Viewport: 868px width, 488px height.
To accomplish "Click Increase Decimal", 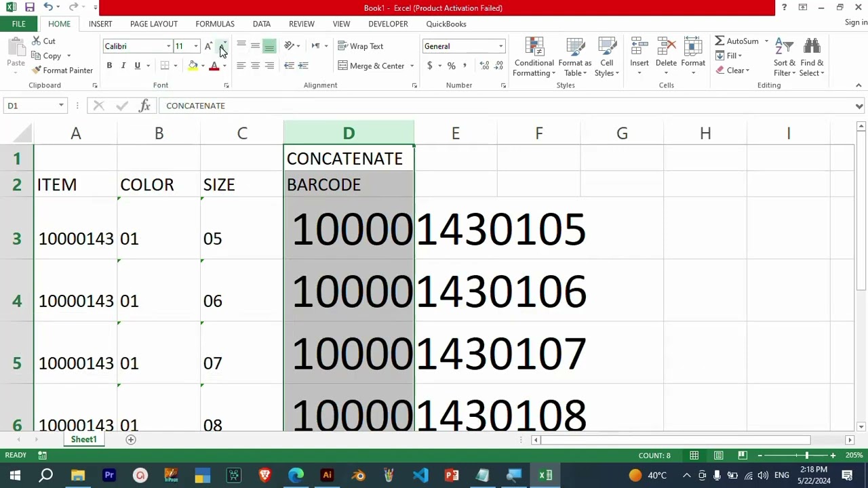I will pos(484,66).
